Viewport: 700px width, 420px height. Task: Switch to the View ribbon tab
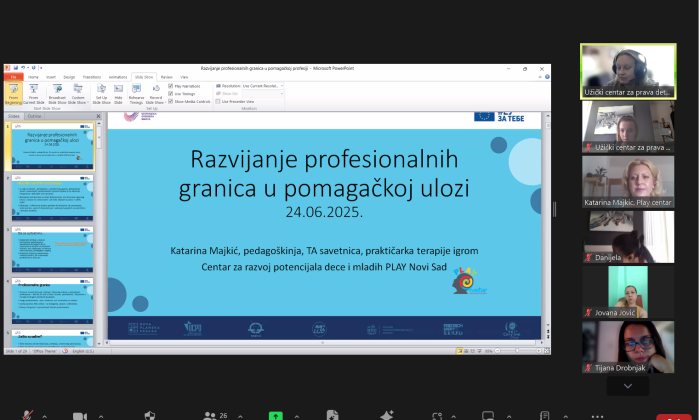[184, 77]
